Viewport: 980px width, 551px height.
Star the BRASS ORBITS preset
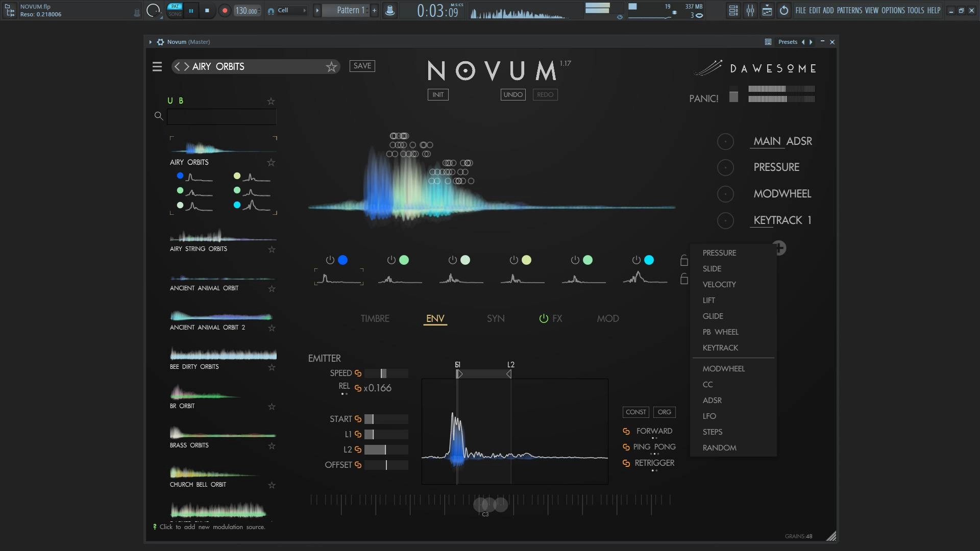click(272, 446)
